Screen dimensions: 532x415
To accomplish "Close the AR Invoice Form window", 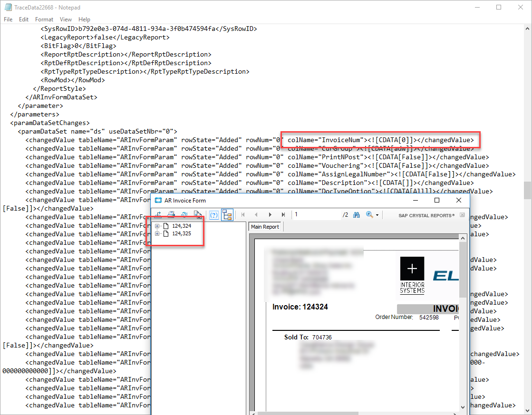I will [459, 200].
